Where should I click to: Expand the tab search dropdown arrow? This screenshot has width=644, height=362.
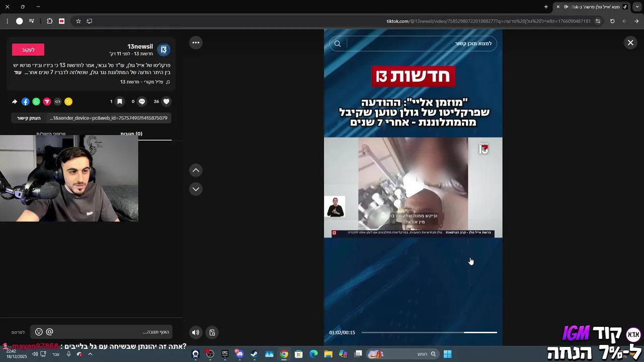coord(637,7)
